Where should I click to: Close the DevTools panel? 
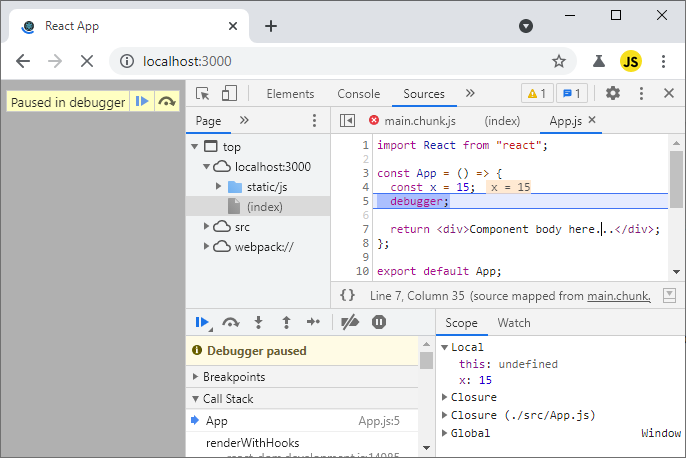(668, 93)
